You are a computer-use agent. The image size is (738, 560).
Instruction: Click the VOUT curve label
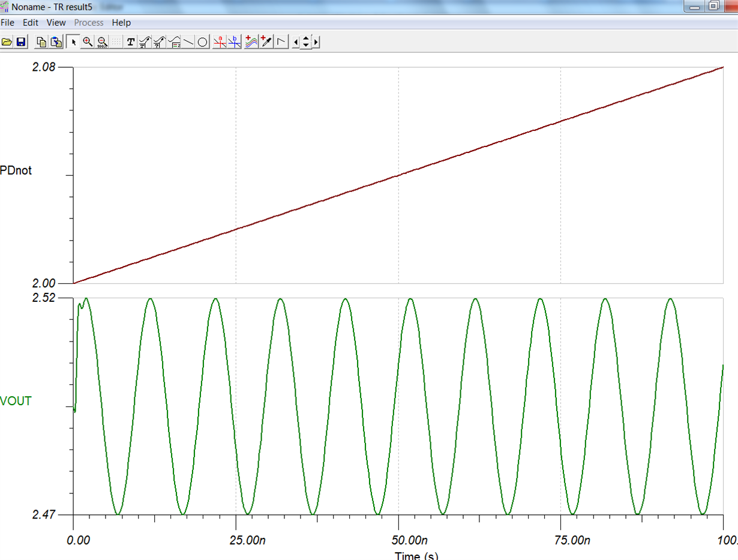(16, 401)
